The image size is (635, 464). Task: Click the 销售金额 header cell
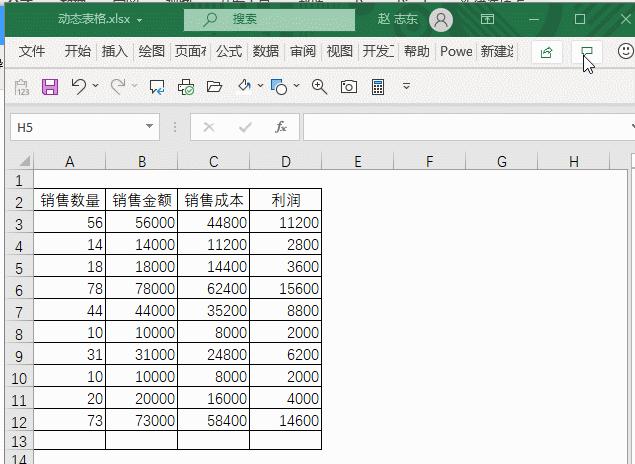tap(142, 200)
